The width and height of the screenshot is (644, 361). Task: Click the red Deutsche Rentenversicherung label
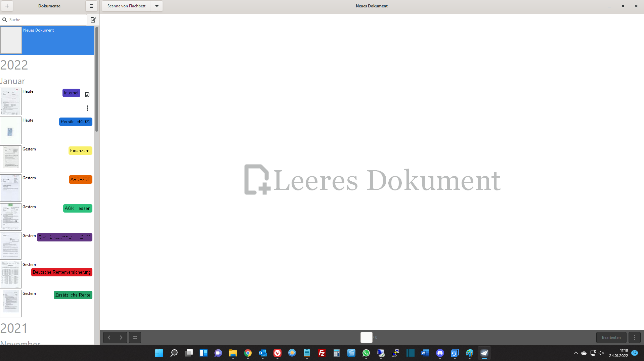point(62,272)
